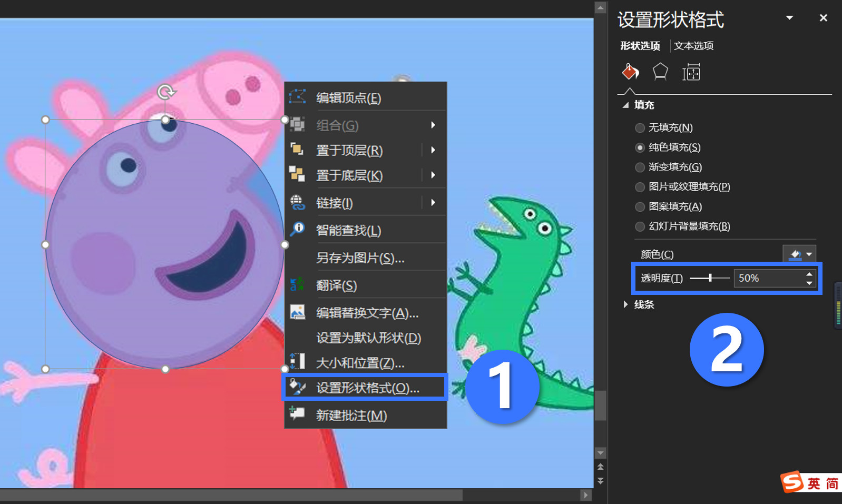842x504 pixels.
Task: Expand the 置于顶层 submenu arrow
Action: [433, 150]
